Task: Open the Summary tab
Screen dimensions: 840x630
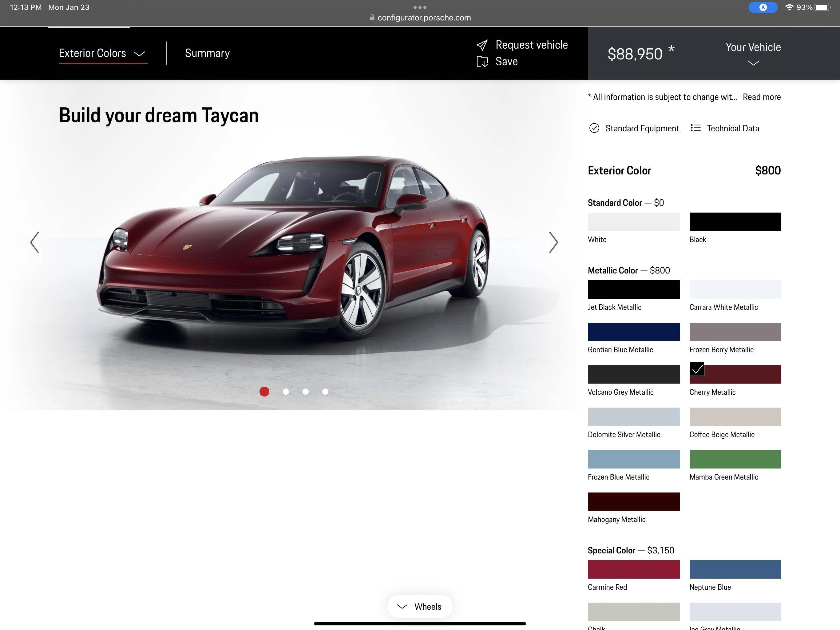Action: point(207,53)
